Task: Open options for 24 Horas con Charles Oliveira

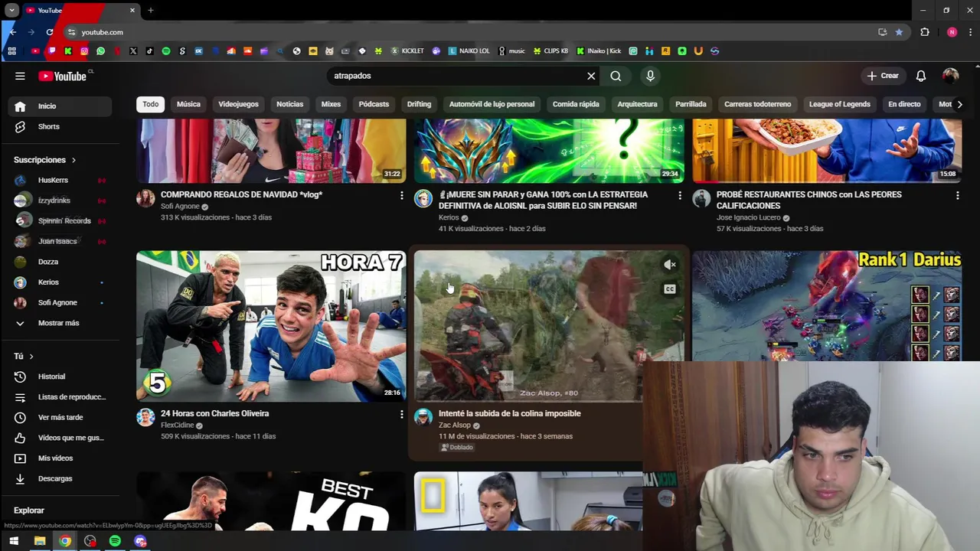Action: [x=401, y=415]
